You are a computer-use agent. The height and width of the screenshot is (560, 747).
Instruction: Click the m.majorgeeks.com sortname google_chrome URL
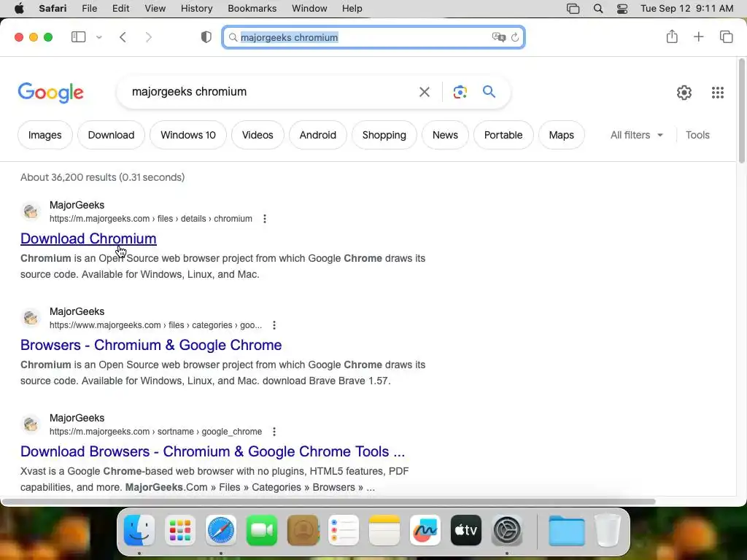coord(156,432)
